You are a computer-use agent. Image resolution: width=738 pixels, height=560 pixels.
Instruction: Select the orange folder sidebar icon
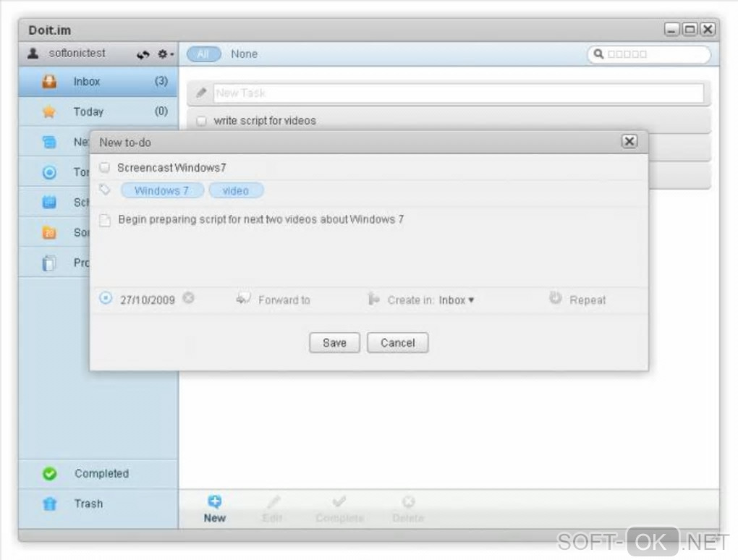[49, 232]
